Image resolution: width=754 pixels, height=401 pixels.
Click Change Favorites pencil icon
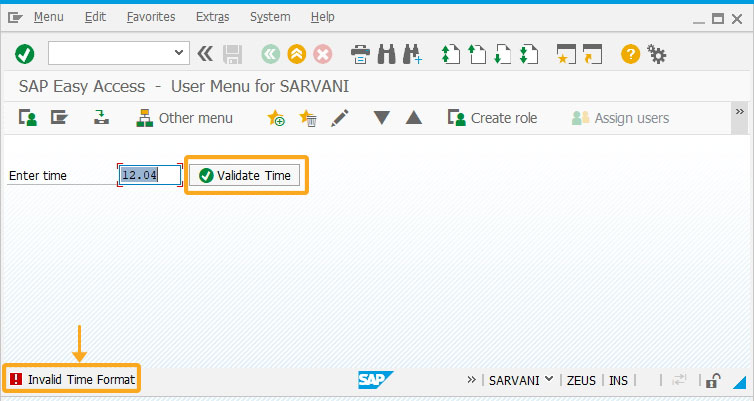tap(339, 118)
